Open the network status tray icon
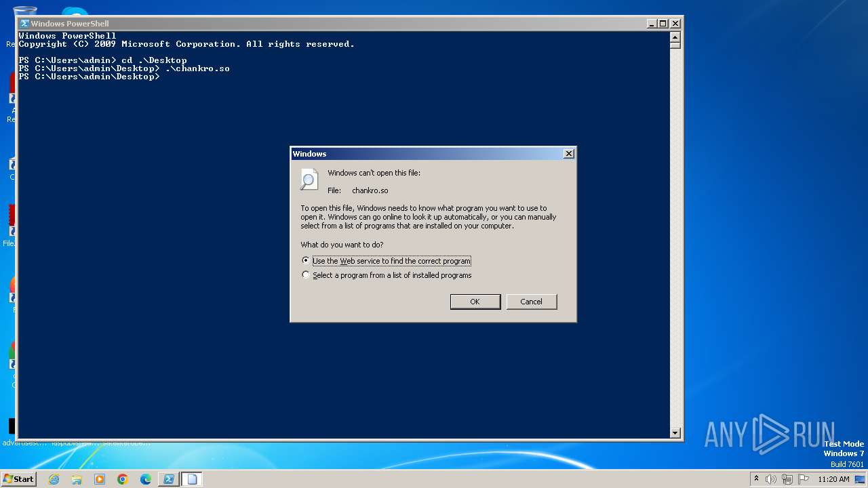 tap(787, 479)
